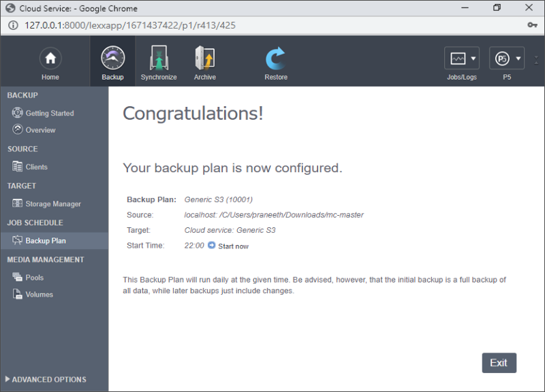Open Volumes under Media Management
Screen dimensions: 545x392
pyautogui.click(x=39, y=295)
